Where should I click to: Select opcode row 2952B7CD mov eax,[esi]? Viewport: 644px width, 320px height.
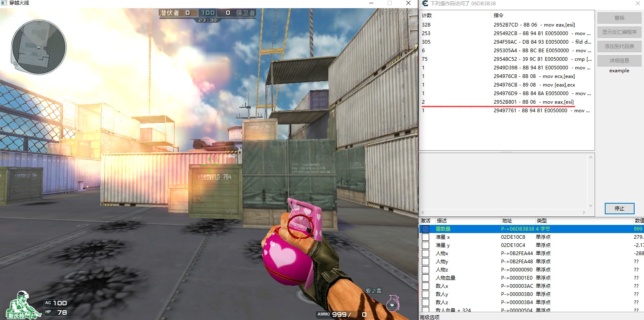tap(507, 25)
